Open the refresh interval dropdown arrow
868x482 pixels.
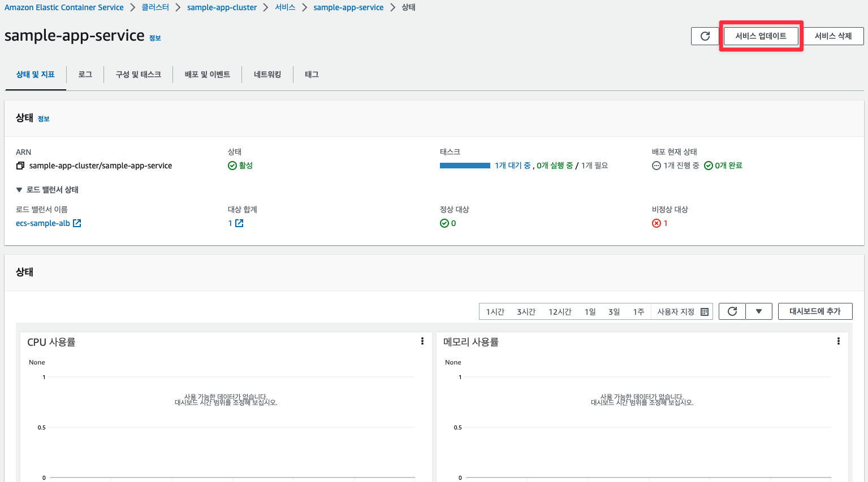pos(759,311)
